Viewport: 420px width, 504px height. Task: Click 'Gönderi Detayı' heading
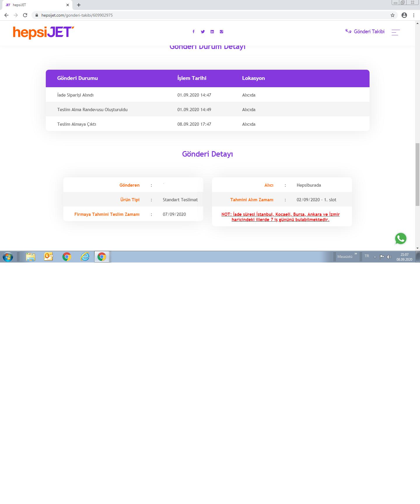pos(207,154)
